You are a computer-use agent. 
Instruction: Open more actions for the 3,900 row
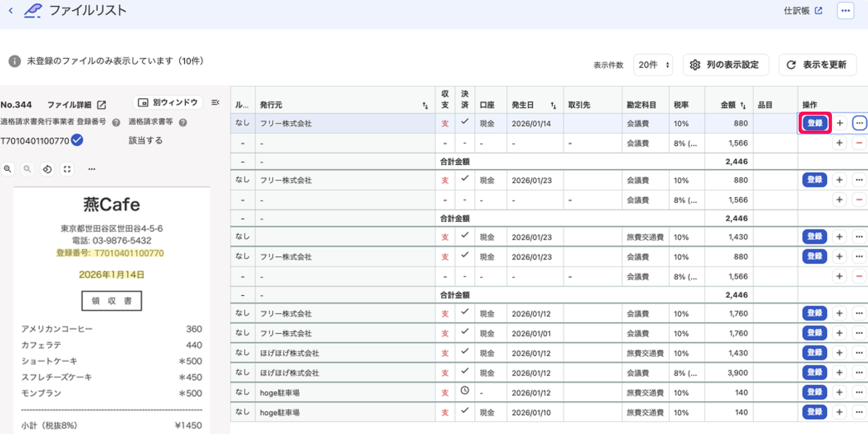tap(859, 372)
